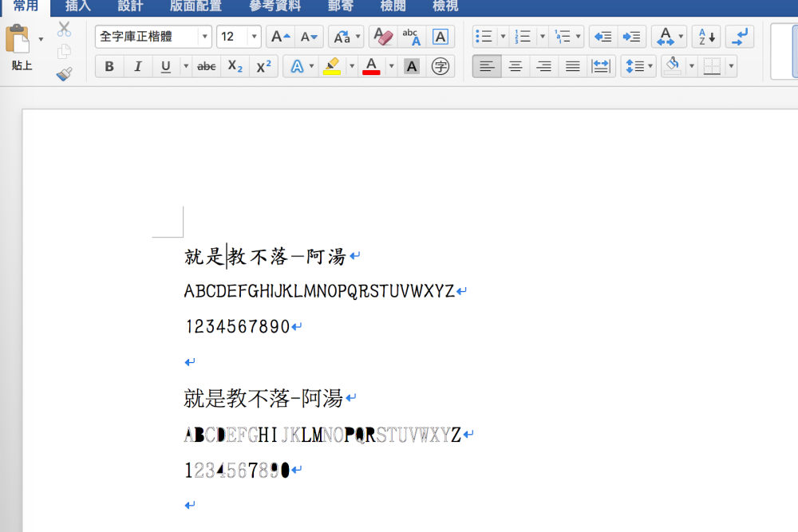Toggle superscript X2 button
Screen dimensions: 798x532
(x=263, y=66)
